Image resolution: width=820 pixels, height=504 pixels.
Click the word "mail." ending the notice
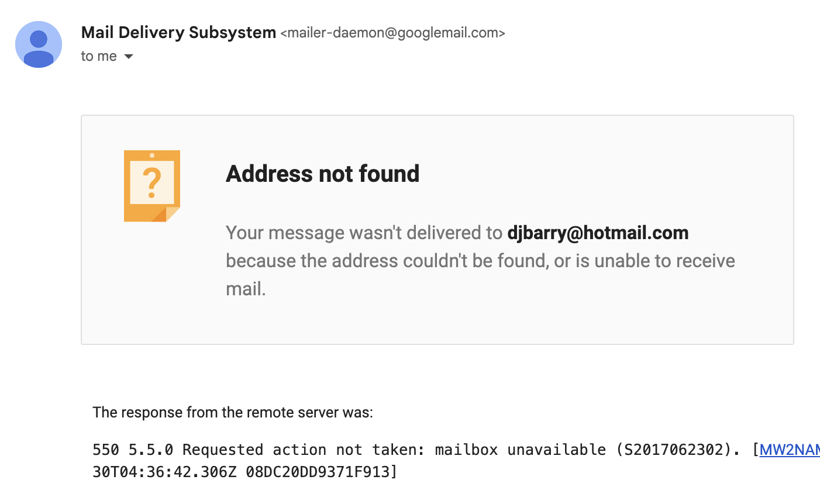(x=246, y=289)
